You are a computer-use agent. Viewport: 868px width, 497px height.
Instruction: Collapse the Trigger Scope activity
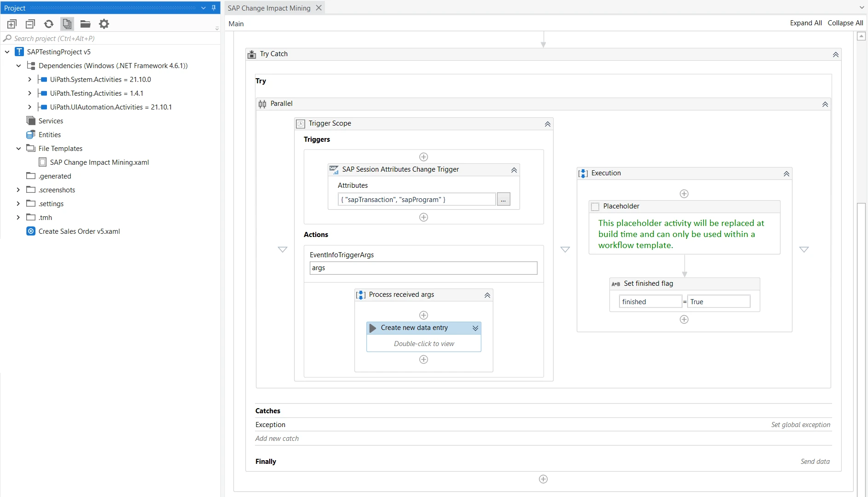tap(548, 124)
